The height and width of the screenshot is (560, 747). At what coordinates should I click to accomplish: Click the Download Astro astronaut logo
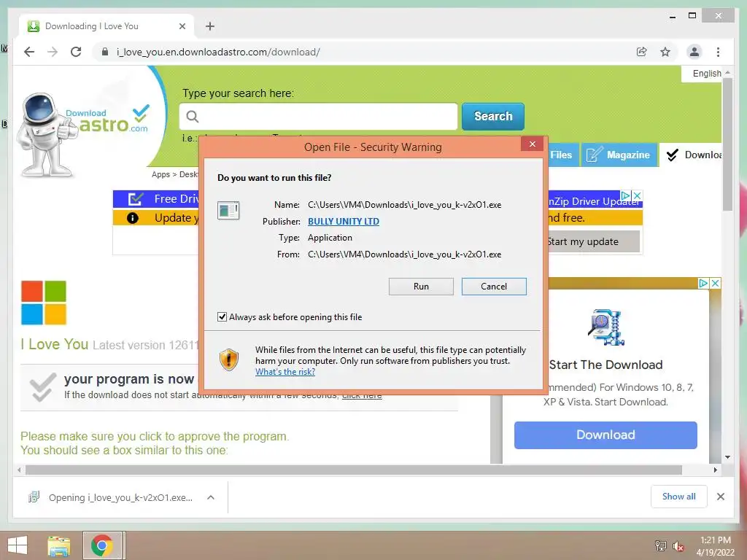tap(82, 133)
